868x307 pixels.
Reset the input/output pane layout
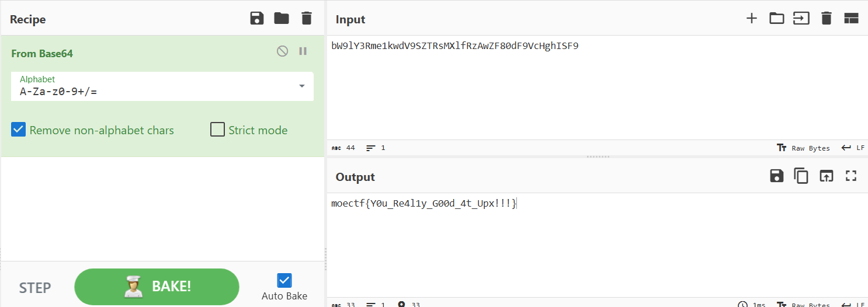coord(851,19)
